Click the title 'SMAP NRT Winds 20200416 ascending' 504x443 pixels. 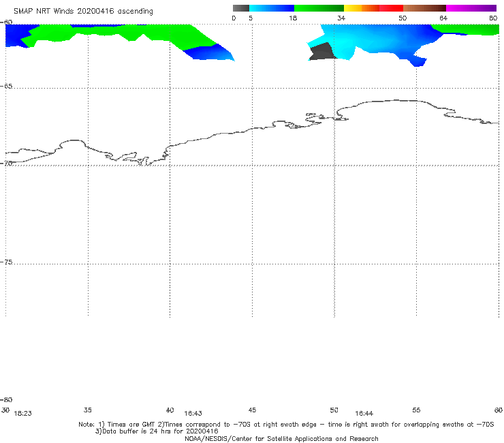tap(83, 11)
